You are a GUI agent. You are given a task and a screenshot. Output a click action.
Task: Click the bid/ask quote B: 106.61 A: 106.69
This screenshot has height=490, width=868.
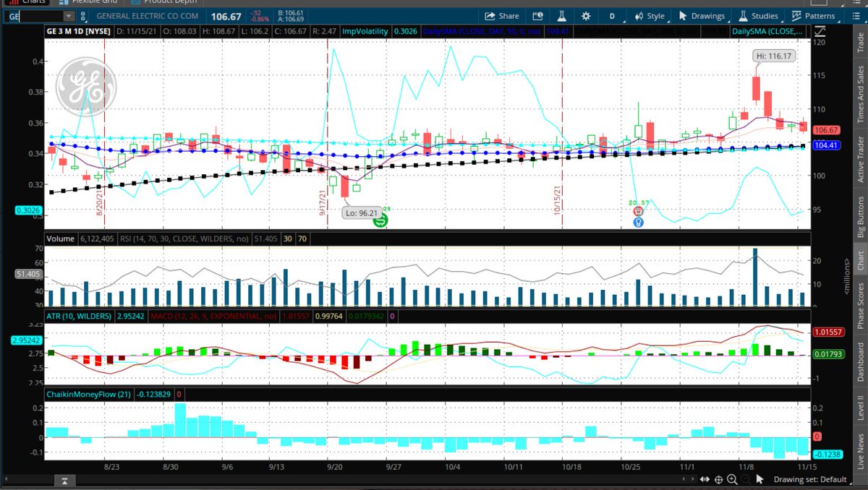289,16
